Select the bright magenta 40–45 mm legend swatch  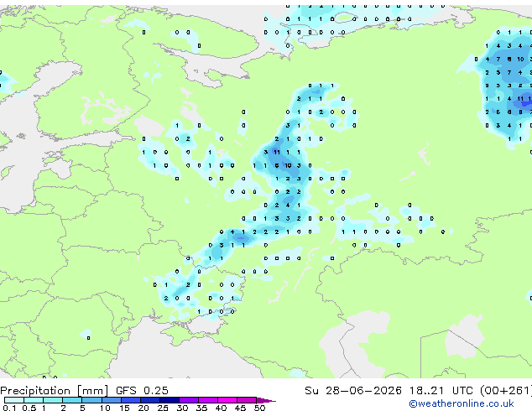pos(227,400)
